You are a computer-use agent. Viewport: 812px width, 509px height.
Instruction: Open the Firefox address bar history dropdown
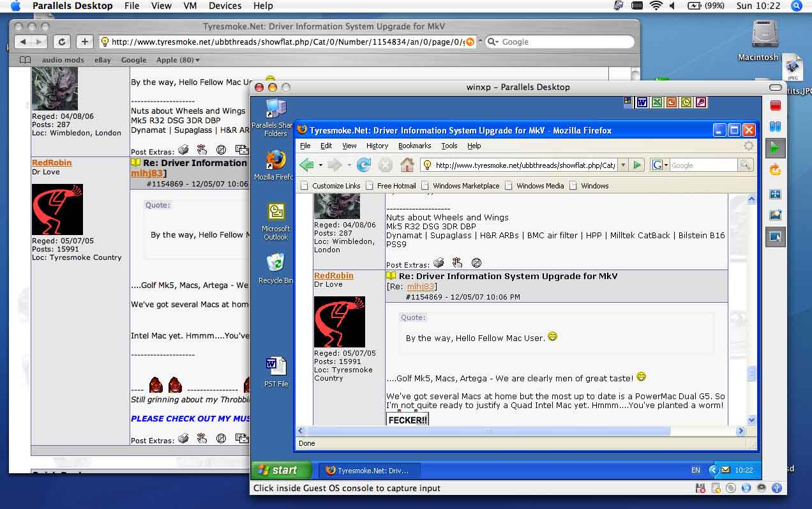tap(623, 165)
